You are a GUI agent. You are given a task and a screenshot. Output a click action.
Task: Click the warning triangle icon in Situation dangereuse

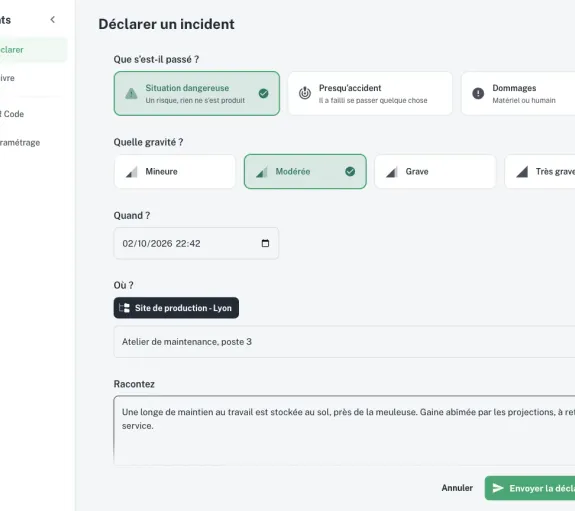point(131,94)
